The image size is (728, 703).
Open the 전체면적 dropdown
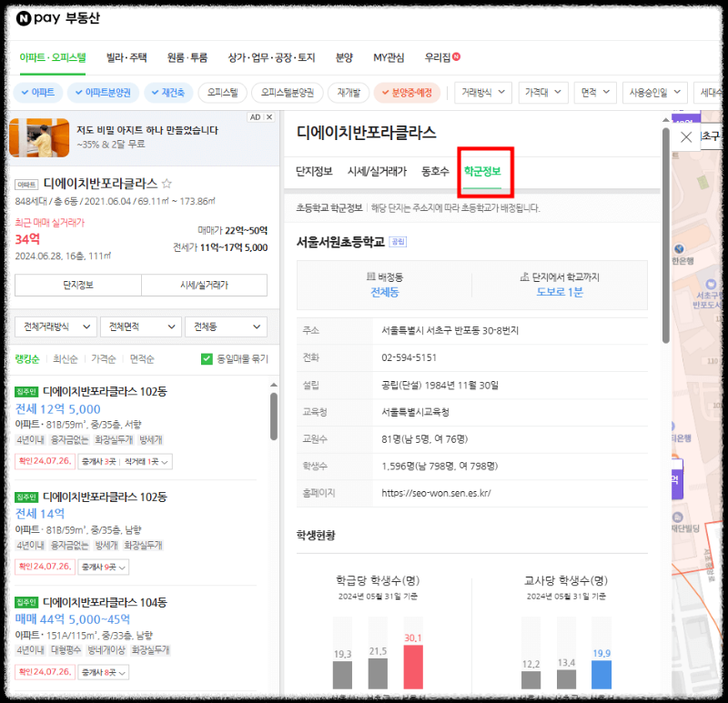point(141,326)
